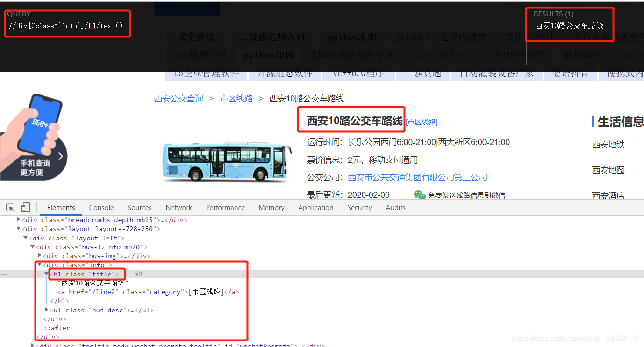Viewport: 644px width, 347px height.
Task: Open the Performance tab
Action: click(x=225, y=208)
